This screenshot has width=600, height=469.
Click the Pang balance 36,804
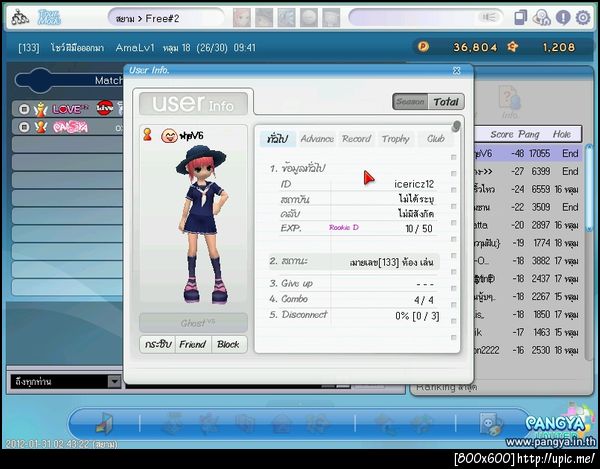(475, 47)
